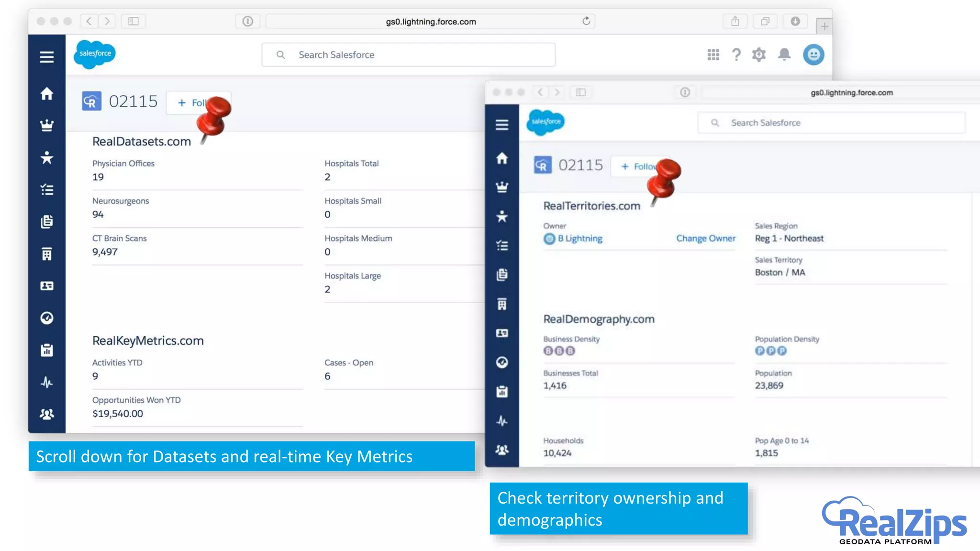Viewport: 980px width, 551px height.
Task: Open the B Lightning owner link
Action: coord(579,238)
